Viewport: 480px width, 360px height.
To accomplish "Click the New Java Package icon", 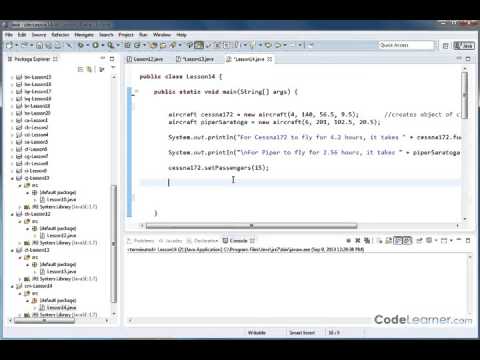I will tap(127, 45).
